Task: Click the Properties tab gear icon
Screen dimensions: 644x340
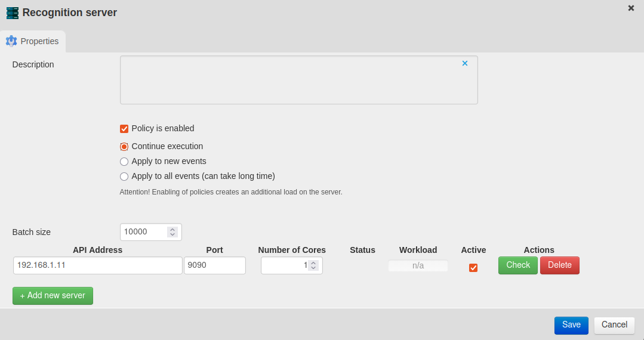Action: [x=11, y=41]
